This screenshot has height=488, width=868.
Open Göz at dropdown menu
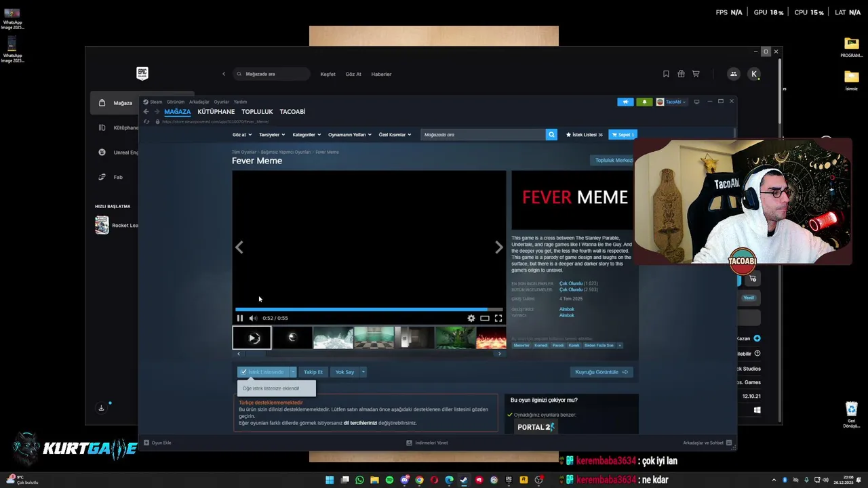coord(241,134)
